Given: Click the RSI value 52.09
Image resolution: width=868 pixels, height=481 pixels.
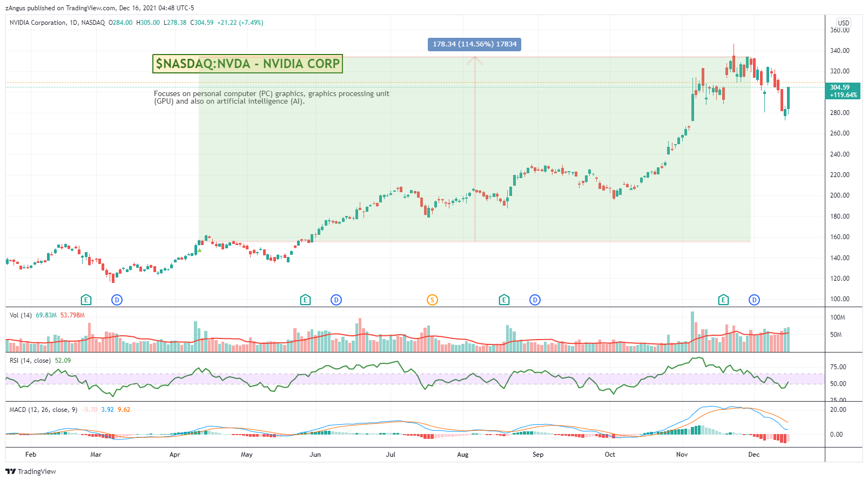Looking at the screenshot, I should point(63,361).
